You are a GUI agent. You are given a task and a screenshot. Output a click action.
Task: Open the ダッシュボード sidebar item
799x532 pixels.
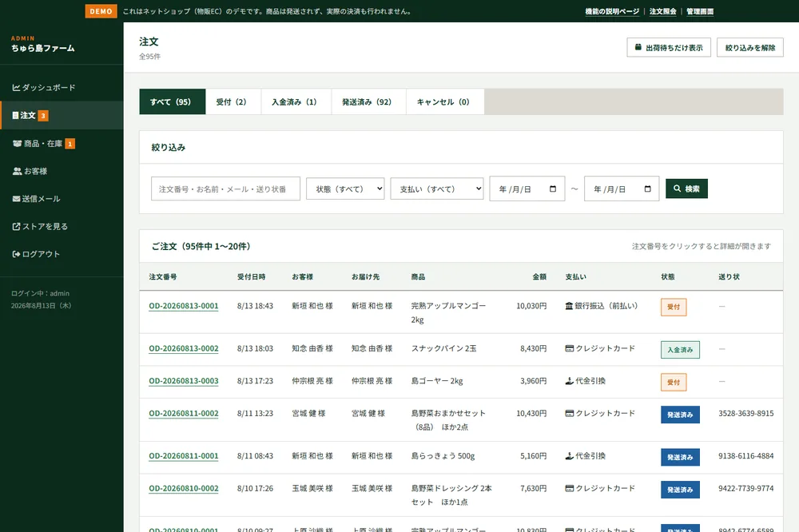click(62, 88)
